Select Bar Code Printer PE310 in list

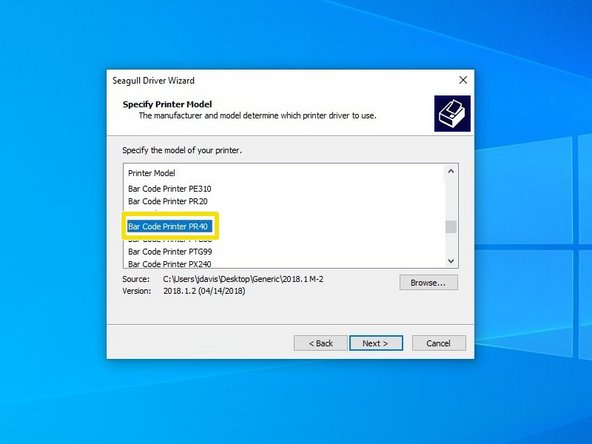click(x=170, y=189)
